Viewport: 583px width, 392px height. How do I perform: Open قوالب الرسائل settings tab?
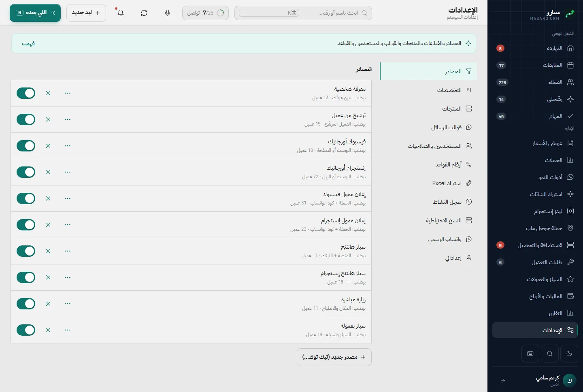pyautogui.click(x=429, y=127)
